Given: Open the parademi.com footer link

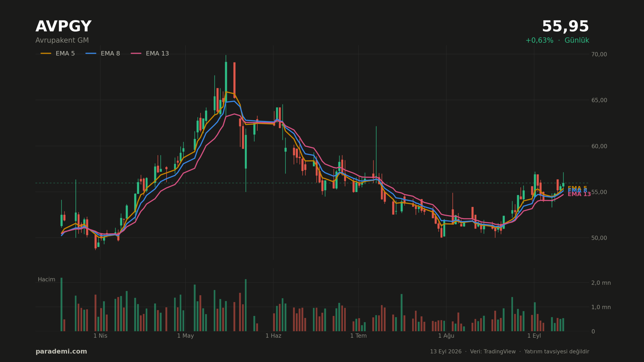Looking at the screenshot, I should (61, 352).
